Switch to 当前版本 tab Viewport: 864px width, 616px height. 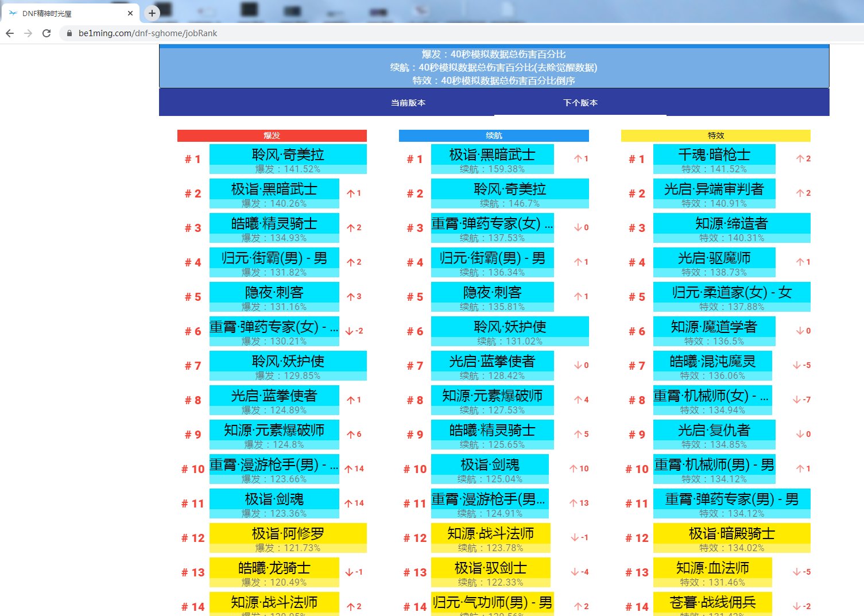(x=408, y=103)
